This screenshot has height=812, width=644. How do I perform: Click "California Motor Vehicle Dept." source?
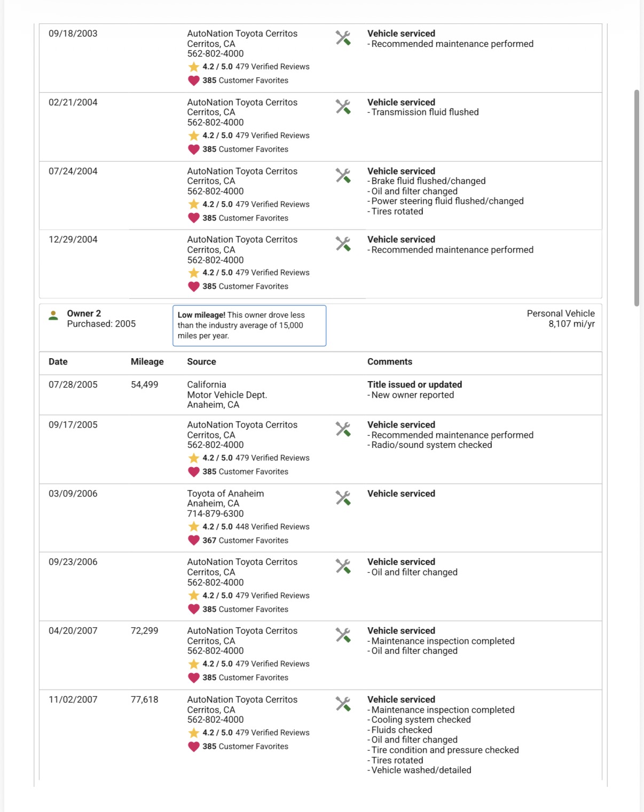tap(227, 390)
